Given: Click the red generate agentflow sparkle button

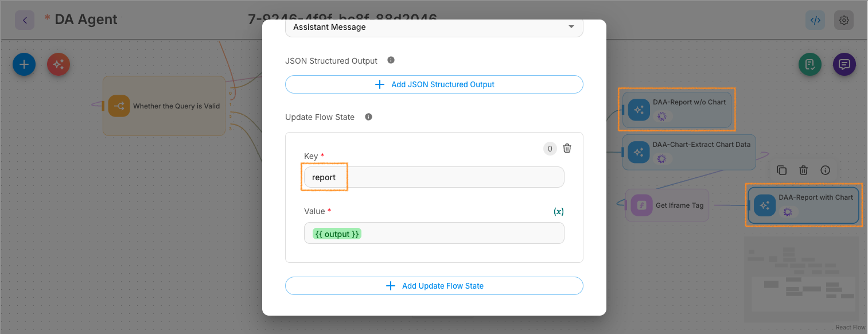Looking at the screenshot, I should tap(59, 64).
